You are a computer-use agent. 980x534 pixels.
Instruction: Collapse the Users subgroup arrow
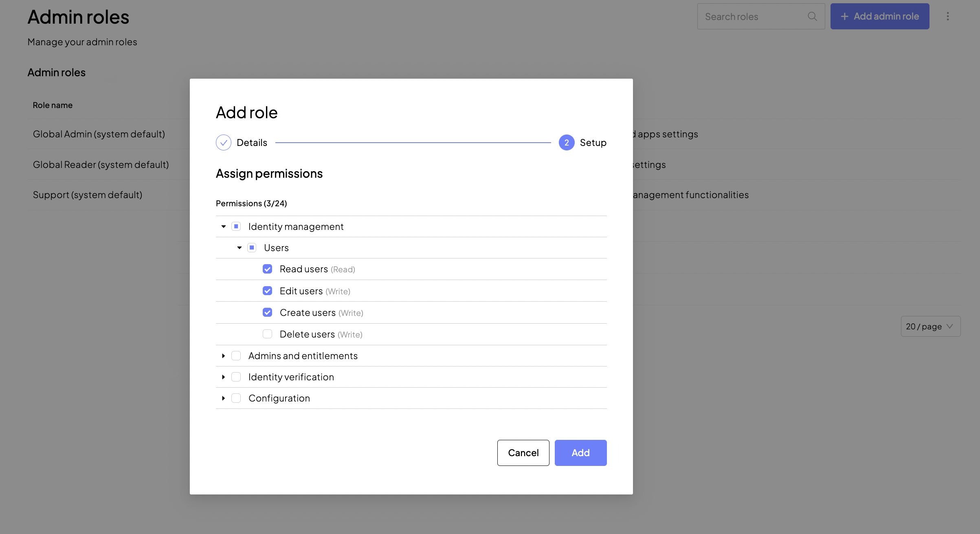pyautogui.click(x=240, y=248)
